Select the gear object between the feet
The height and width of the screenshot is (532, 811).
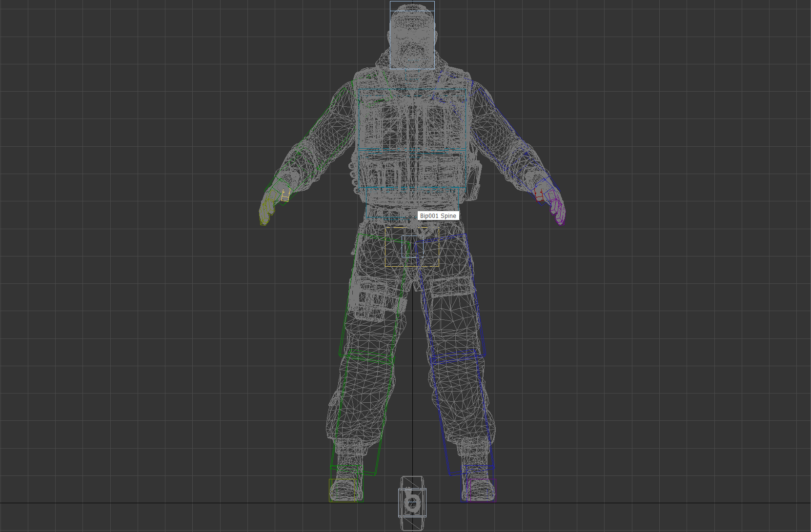pos(412,502)
